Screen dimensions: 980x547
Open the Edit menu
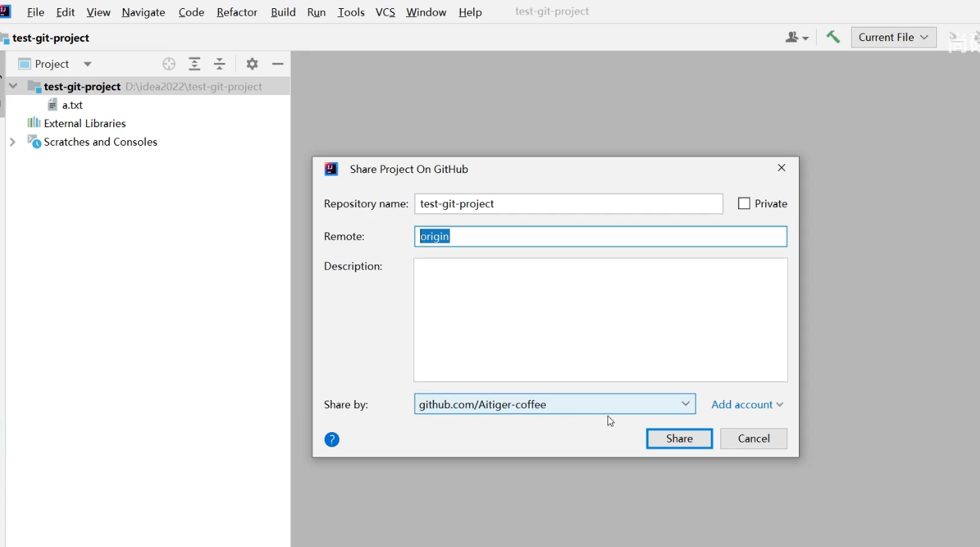click(x=66, y=12)
